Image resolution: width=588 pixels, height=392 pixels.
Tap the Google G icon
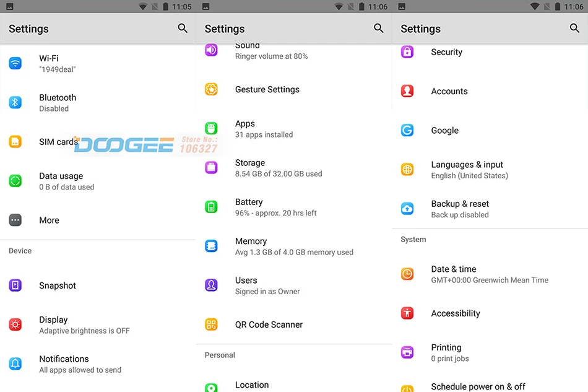pos(407,130)
